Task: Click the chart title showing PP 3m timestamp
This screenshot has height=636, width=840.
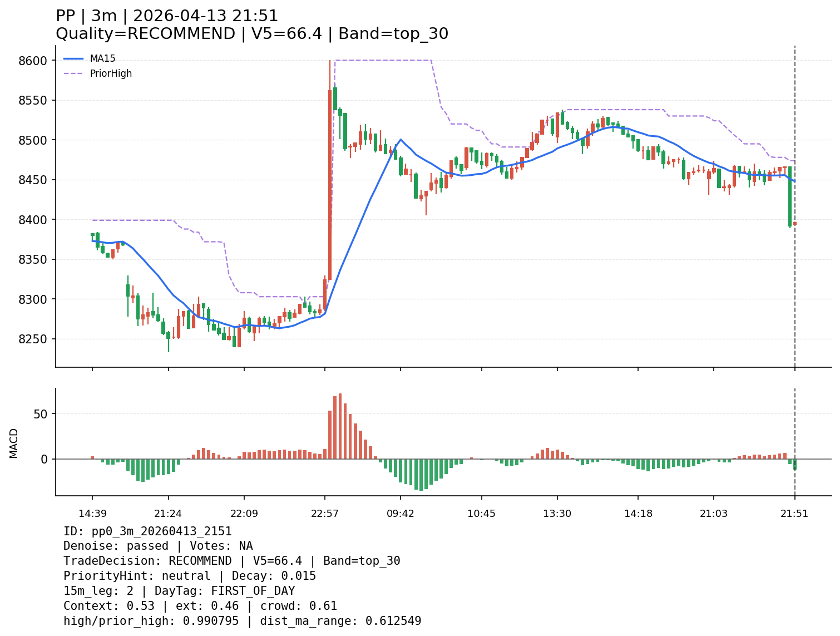Action: click(167, 16)
